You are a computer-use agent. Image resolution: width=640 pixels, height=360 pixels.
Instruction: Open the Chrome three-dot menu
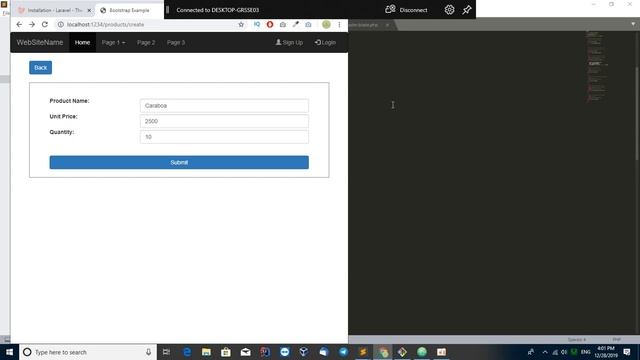[339, 24]
